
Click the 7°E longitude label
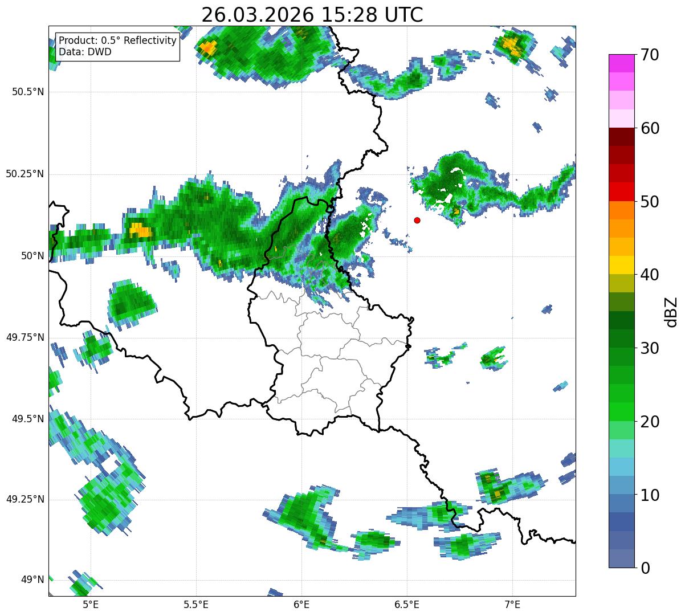click(x=512, y=605)
